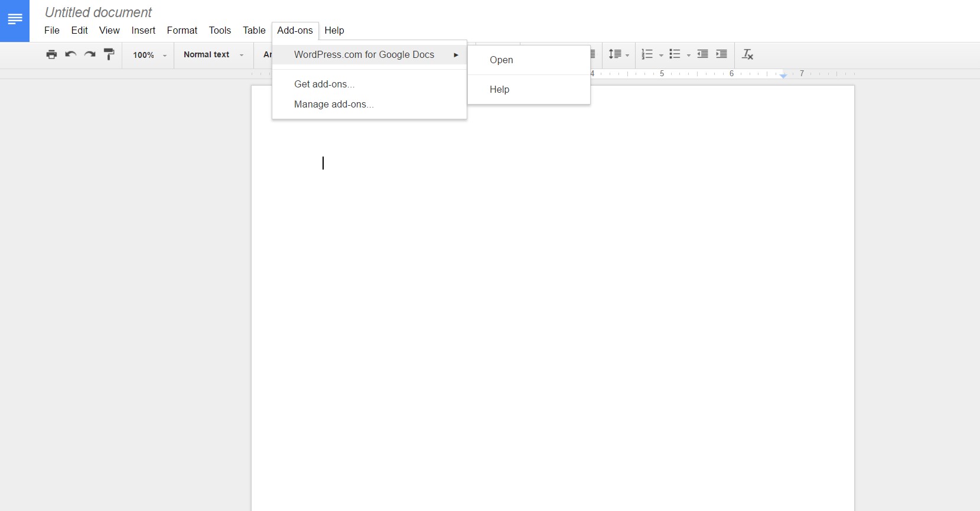Choose Help in the WordPress submenu
980x511 pixels.
(x=529, y=90)
